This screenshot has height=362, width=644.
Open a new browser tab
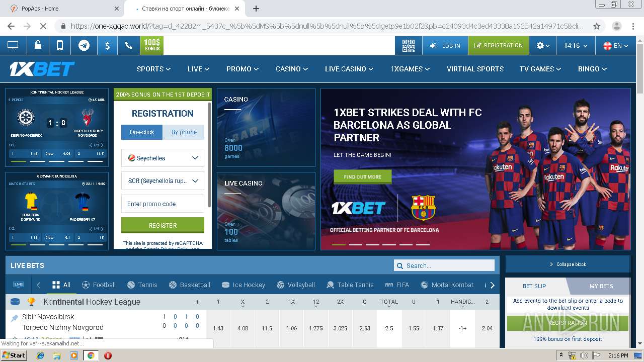[256, 9]
